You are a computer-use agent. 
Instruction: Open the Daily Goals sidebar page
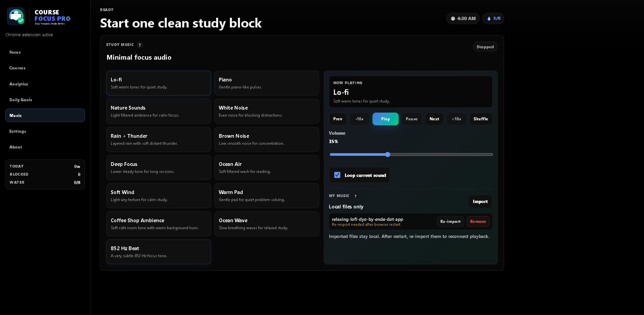(x=45, y=100)
